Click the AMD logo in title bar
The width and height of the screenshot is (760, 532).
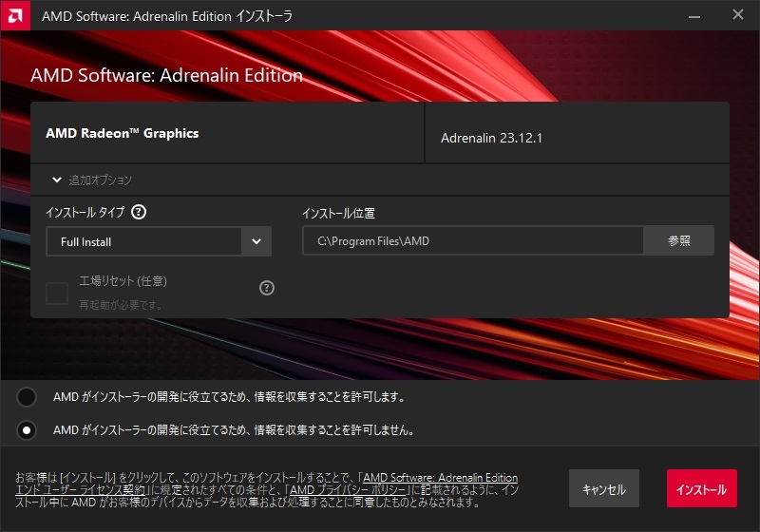15,15
